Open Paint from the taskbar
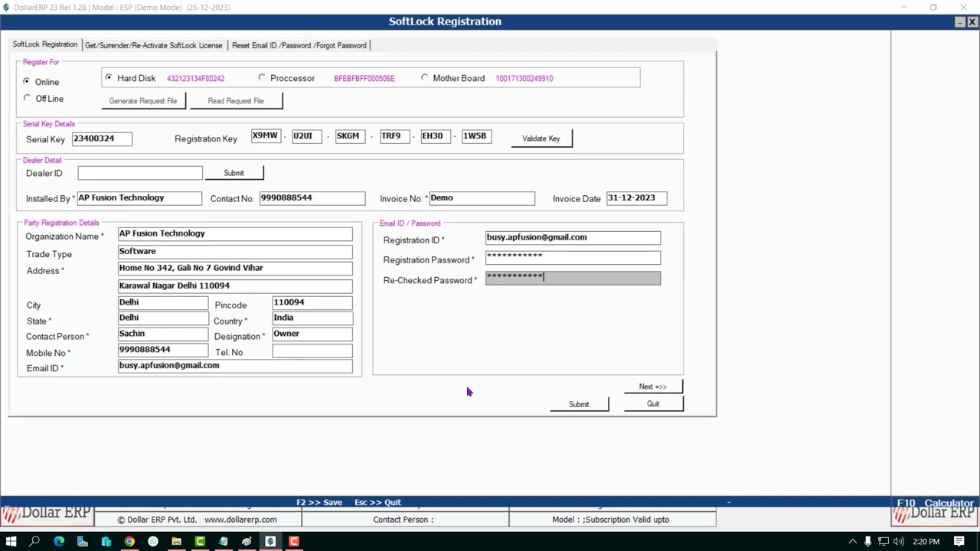 click(247, 541)
